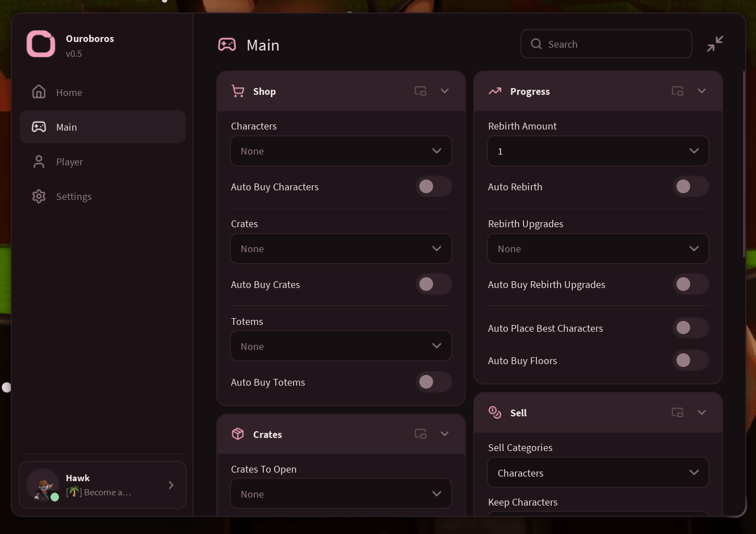The height and width of the screenshot is (534, 756).
Task: Collapse the Shop section chevron
Action: pos(444,91)
